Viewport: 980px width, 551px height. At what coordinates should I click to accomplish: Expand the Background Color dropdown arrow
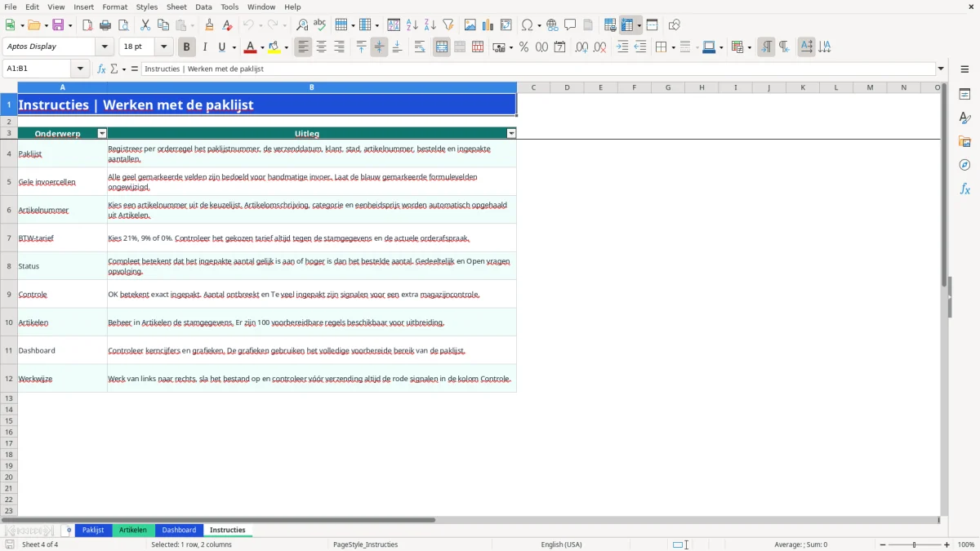pos(286,47)
